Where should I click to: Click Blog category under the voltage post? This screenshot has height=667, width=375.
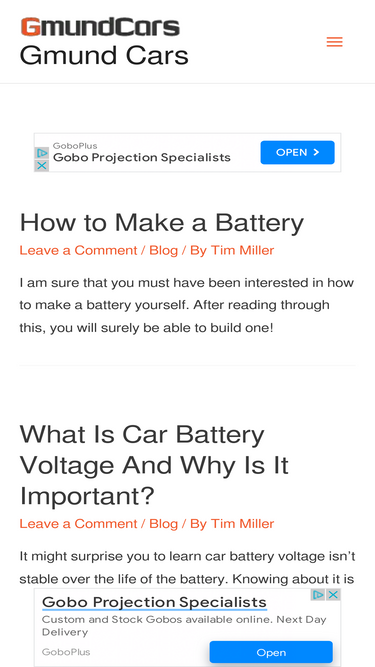click(x=163, y=524)
